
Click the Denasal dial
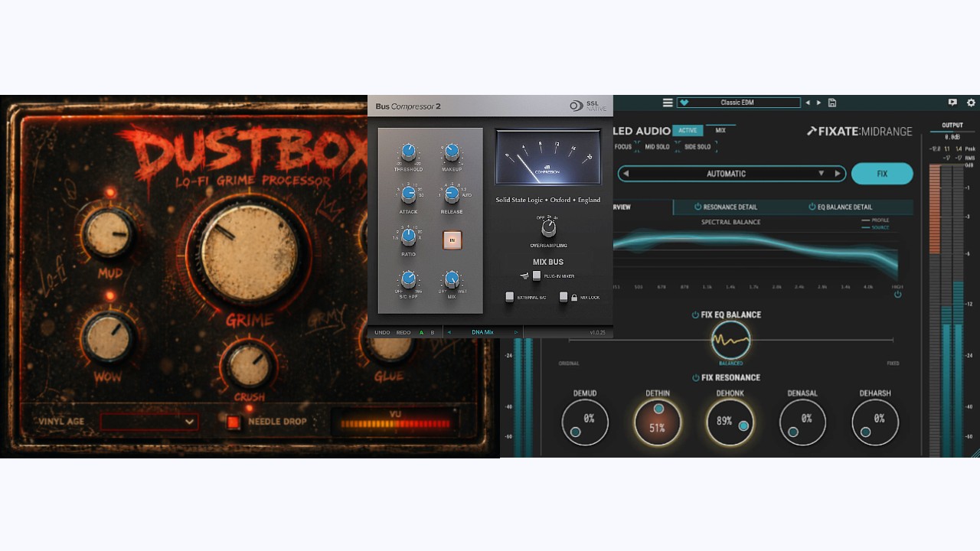point(802,422)
